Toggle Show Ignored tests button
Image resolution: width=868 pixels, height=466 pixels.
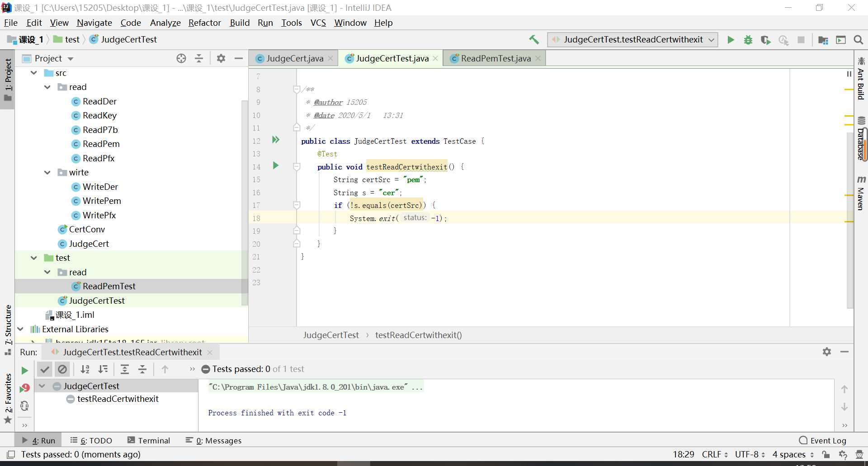tap(62, 369)
